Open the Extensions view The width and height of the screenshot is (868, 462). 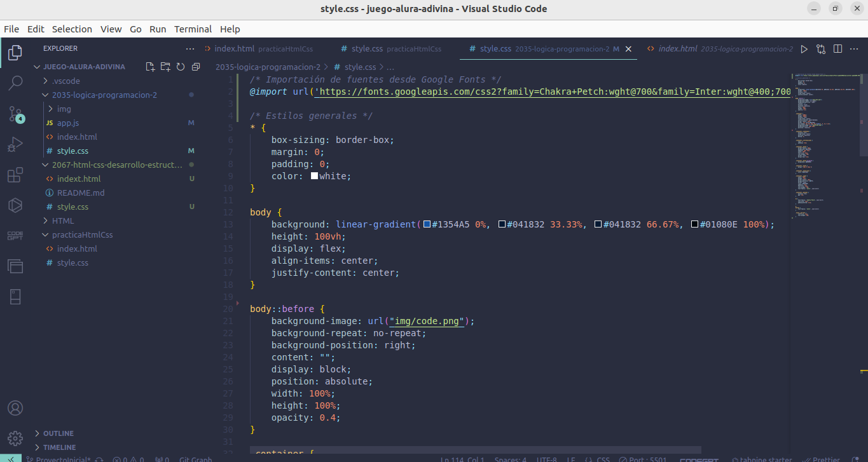click(x=15, y=175)
